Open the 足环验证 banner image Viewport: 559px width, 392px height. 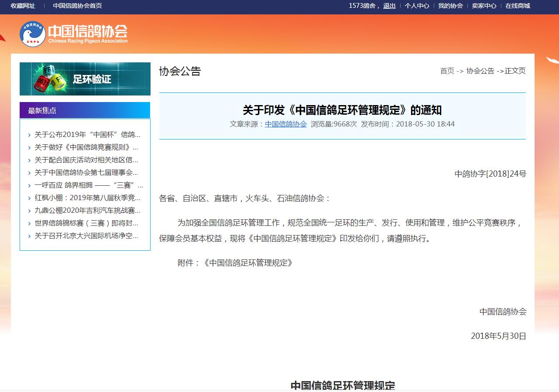coord(85,79)
